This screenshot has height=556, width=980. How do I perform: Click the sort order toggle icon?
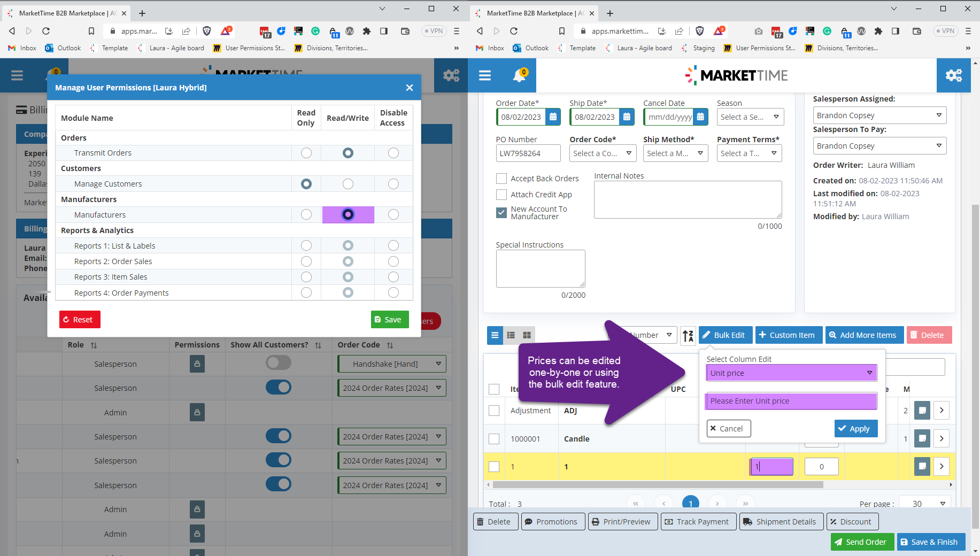point(688,335)
